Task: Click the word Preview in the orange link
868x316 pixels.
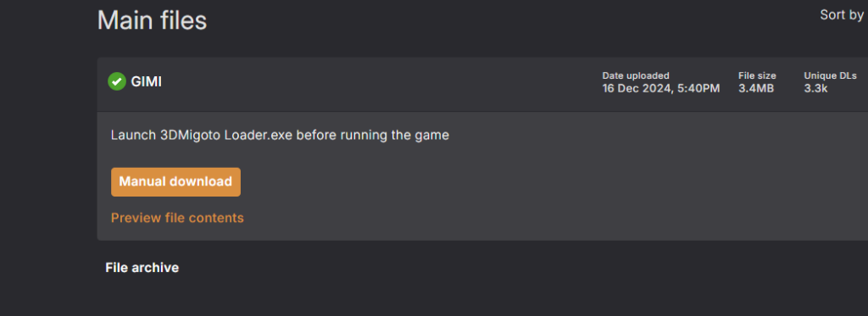Action: pyautogui.click(x=136, y=218)
